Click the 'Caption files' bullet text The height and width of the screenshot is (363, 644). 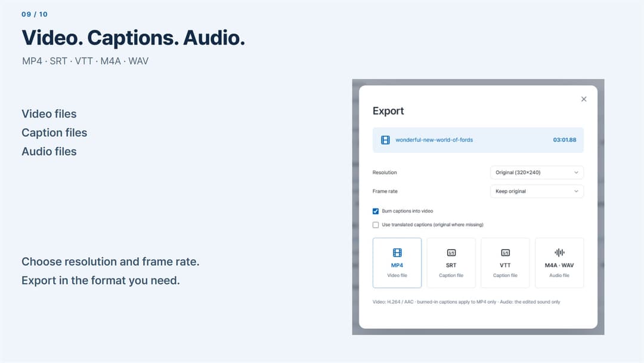click(x=55, y=133)
